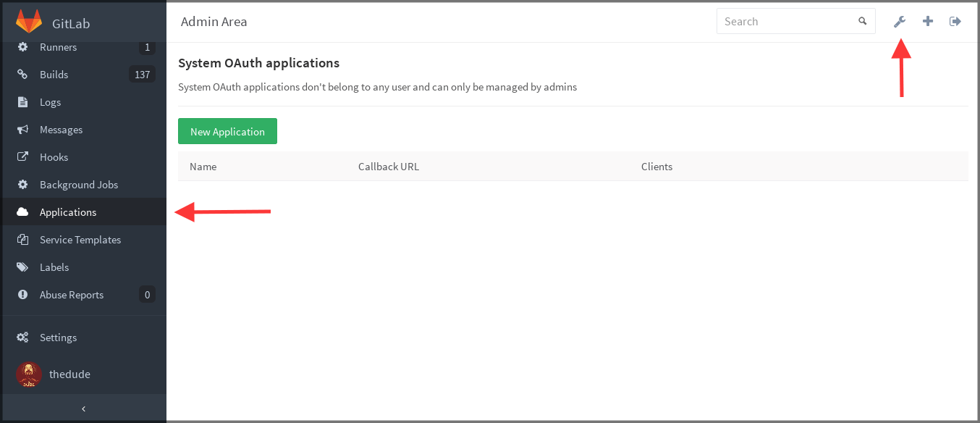Collapse the sidebar with the chevron
Screen dimensions: 980x423
(x=83, y=408)
